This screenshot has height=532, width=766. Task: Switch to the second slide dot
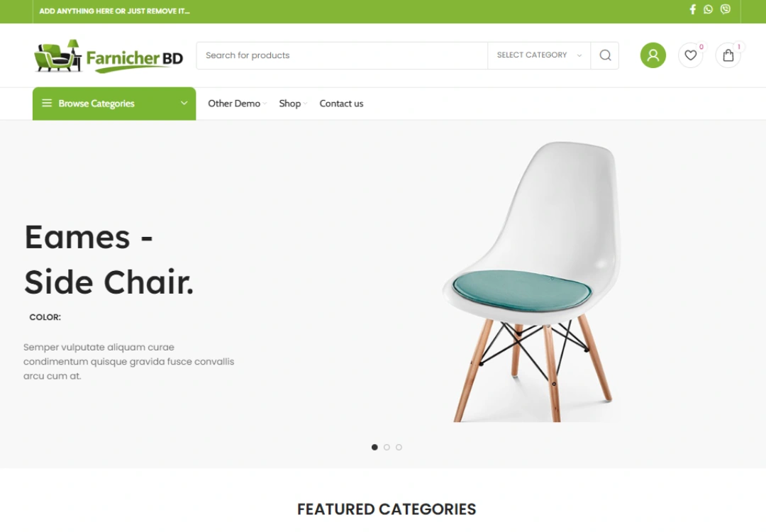click(x=387, y=447)
